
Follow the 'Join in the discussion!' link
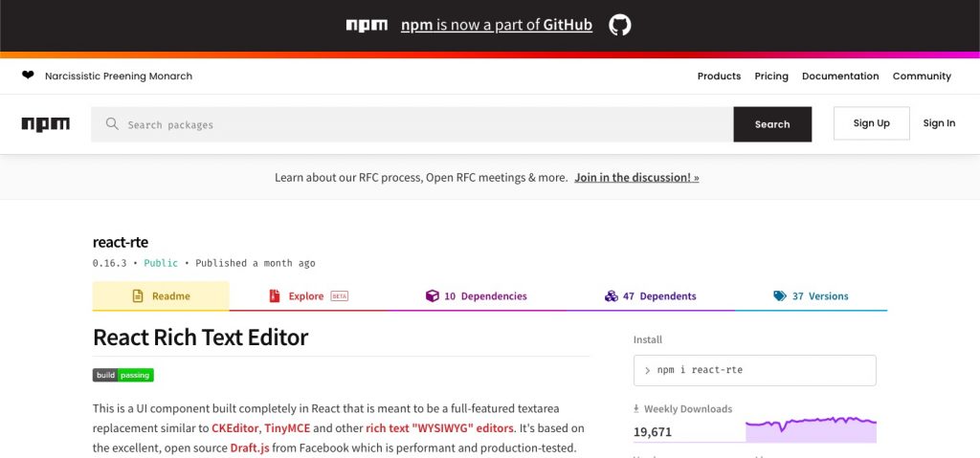coord(636,178)
